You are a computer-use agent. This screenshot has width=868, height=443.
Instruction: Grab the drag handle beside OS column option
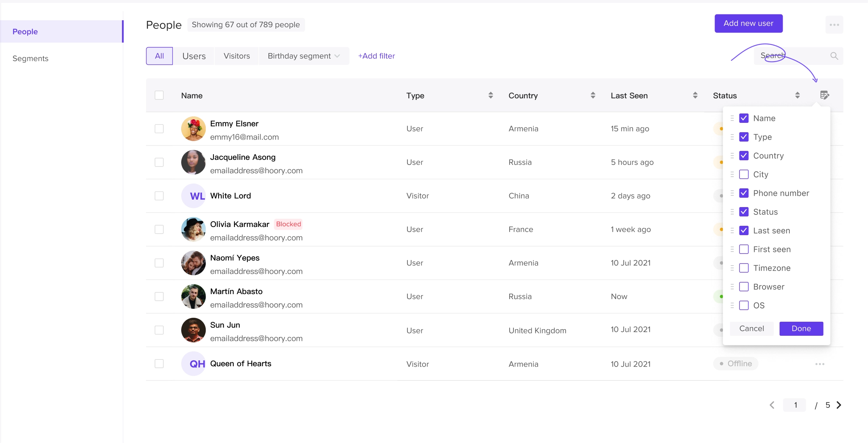click(732, 305)
